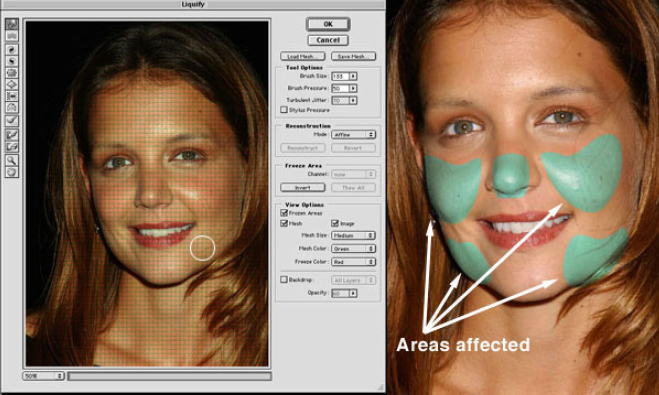Viewport: 659px width, 395px height.
Task: Open the Reconstruction Mode dropdown
Action: click(x=353, y=134)
